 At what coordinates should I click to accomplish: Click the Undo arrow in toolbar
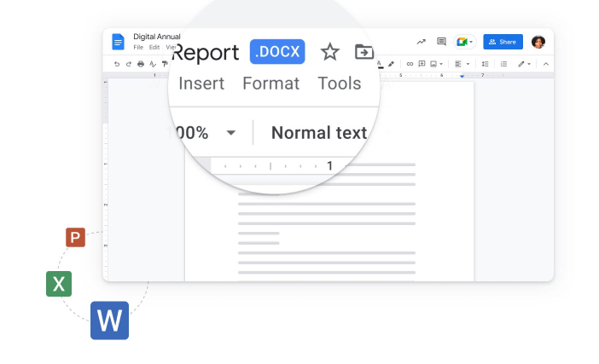[x=117, y=64]
